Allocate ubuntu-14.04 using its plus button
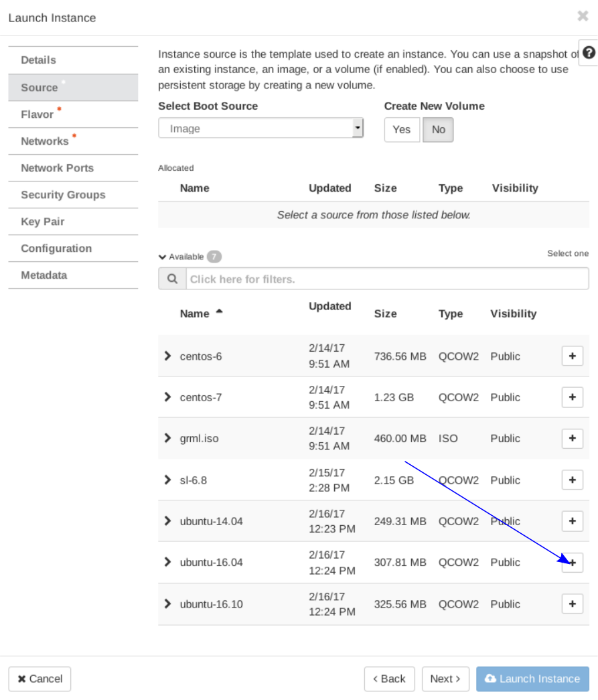598x700 pixels. (x=572, y=521)
